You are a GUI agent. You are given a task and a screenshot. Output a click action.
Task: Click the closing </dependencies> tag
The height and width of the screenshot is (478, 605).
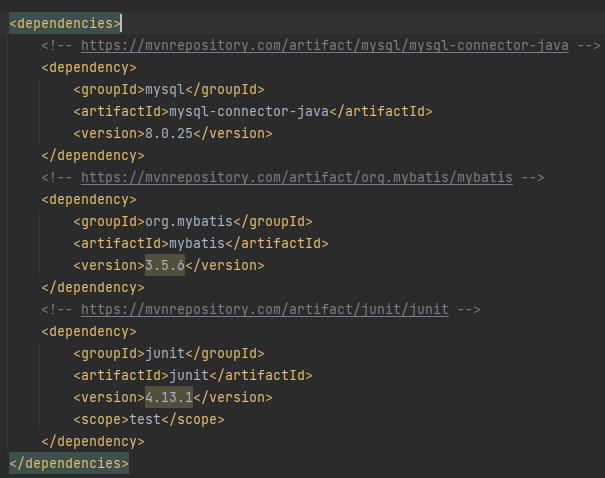[x=69, y=463]
